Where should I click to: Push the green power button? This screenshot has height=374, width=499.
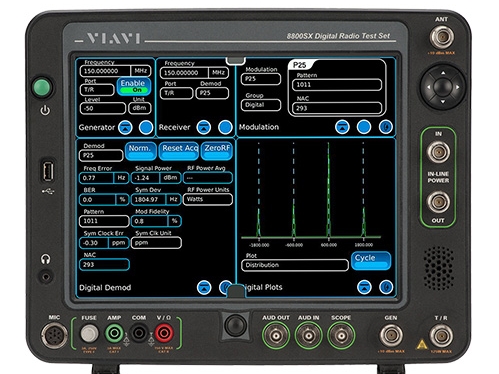click(x=42, y=87)
